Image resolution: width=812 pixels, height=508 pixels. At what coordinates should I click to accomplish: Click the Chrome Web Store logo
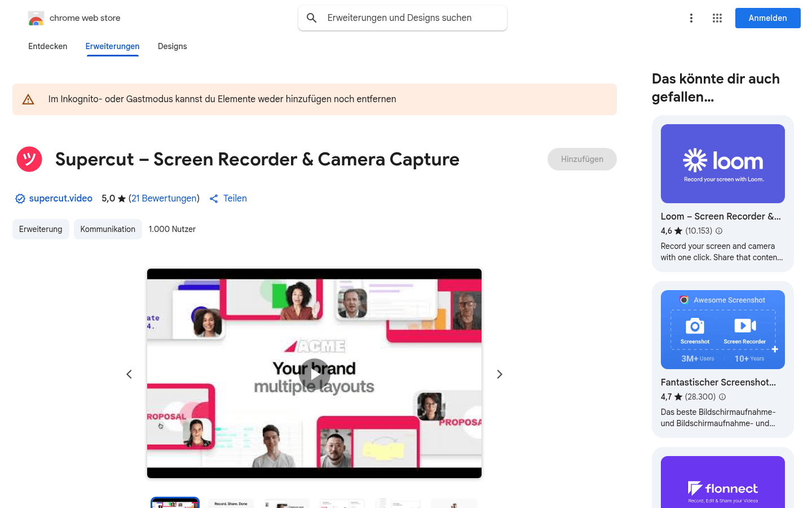36,18
